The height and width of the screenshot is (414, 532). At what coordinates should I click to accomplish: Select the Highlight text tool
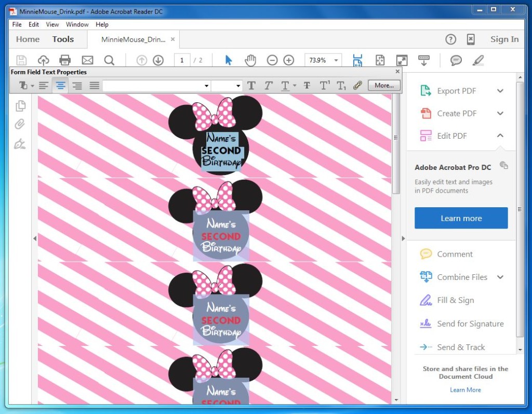coord(478,60)
